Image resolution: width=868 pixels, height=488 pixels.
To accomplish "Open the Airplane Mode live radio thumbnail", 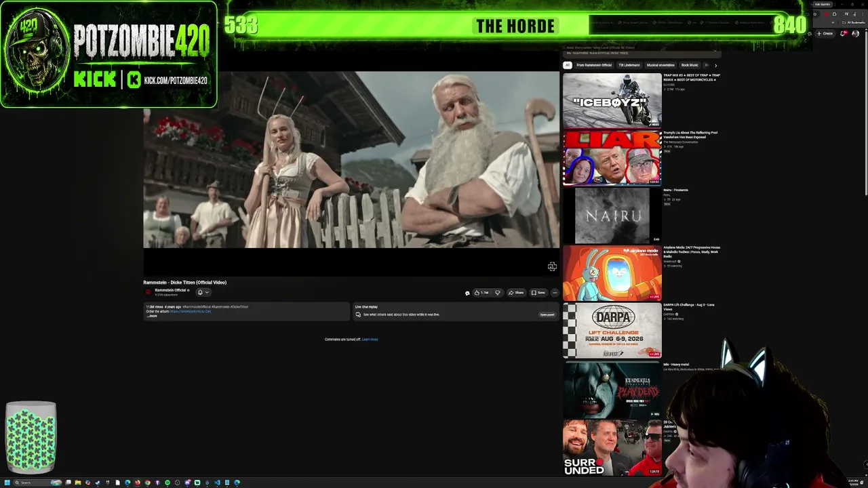I will click(612, 273).
